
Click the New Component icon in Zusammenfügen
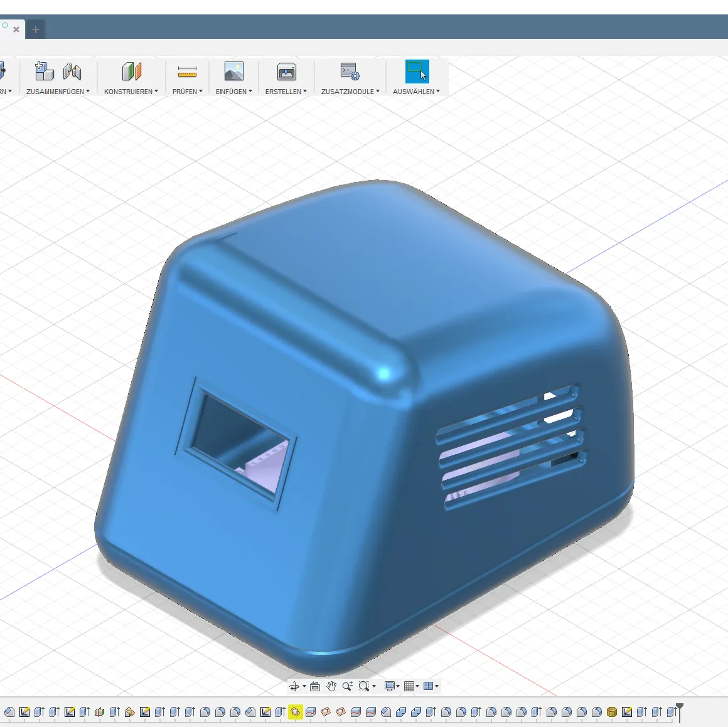click(45, 72)
